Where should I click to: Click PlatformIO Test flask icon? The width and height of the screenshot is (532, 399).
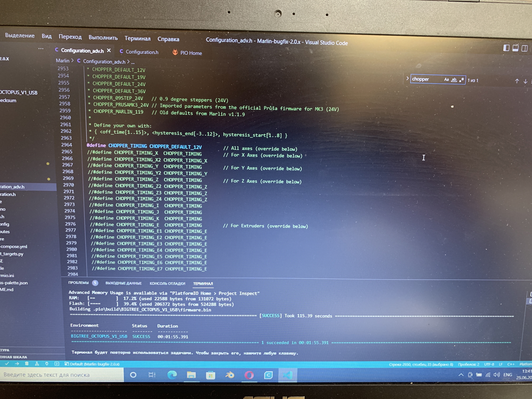point(37,364)
